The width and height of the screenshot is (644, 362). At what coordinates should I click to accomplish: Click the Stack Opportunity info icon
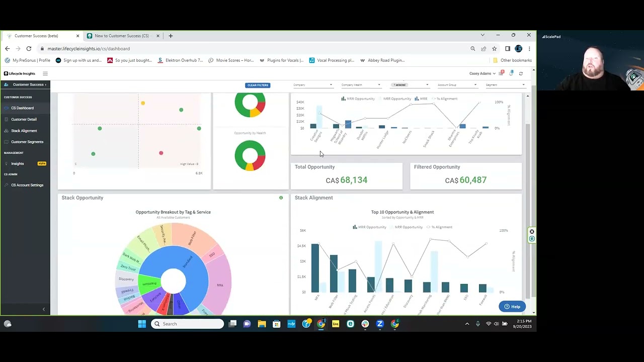tap(281, 198)
